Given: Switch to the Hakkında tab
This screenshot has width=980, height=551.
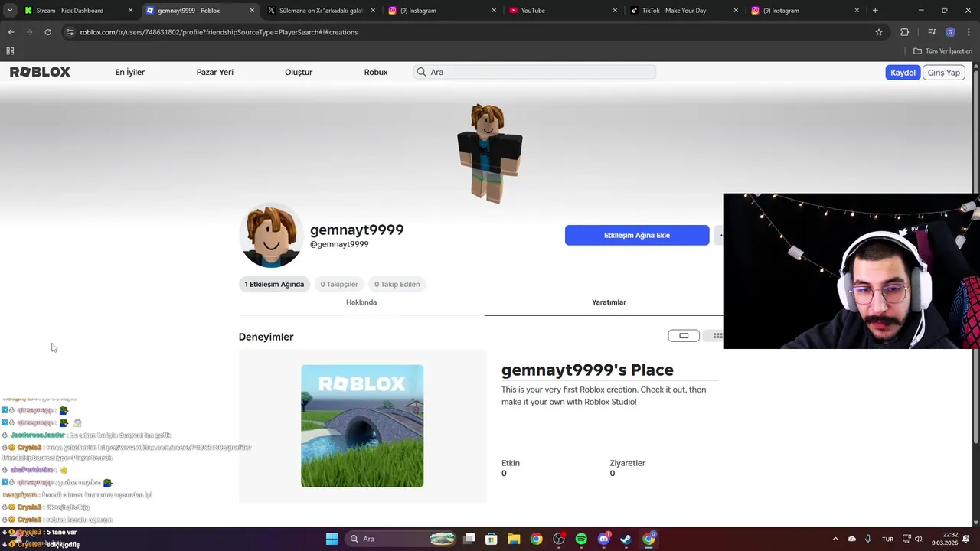Looking at the screenshot, I should [361, 302].
